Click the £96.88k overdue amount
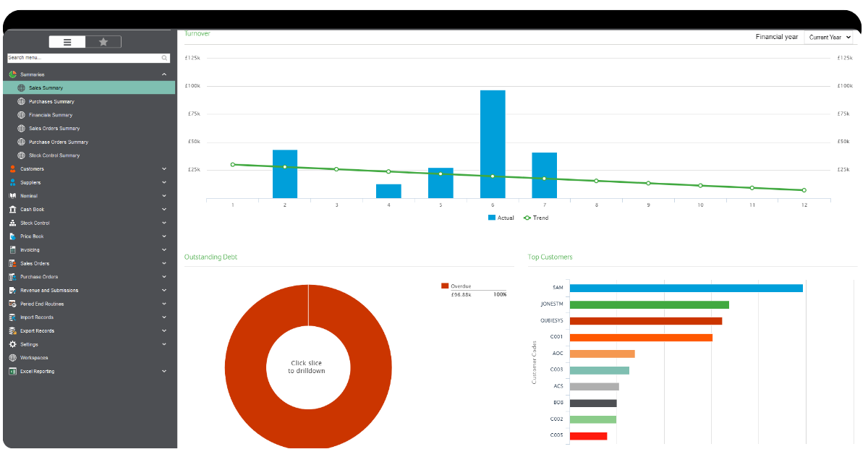 461,294
